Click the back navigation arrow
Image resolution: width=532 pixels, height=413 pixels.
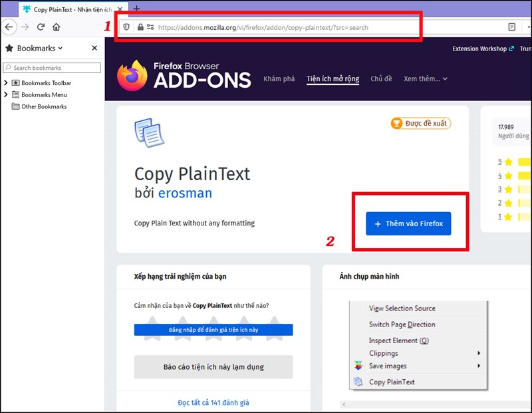(x=9, y=28)
